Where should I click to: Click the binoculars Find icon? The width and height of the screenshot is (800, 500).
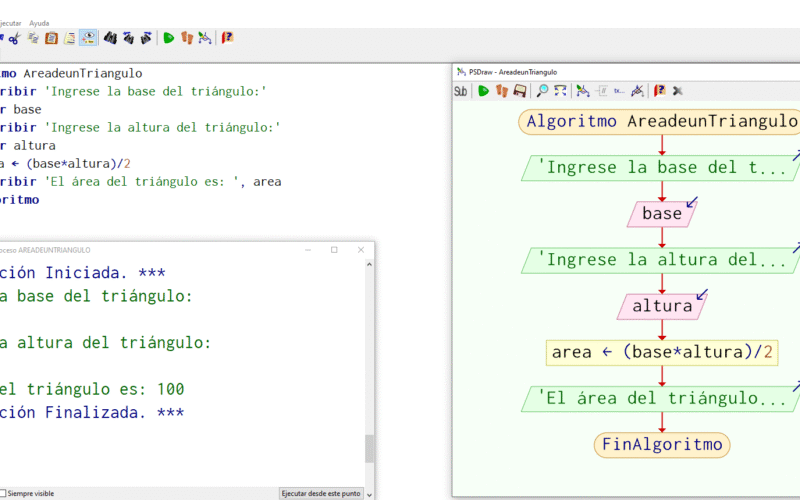click(x=111, y=38)
